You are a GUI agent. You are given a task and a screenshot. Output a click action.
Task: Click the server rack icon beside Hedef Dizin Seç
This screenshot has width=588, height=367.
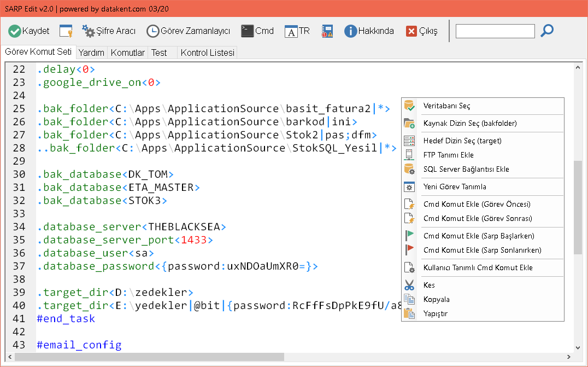(409, 141)
